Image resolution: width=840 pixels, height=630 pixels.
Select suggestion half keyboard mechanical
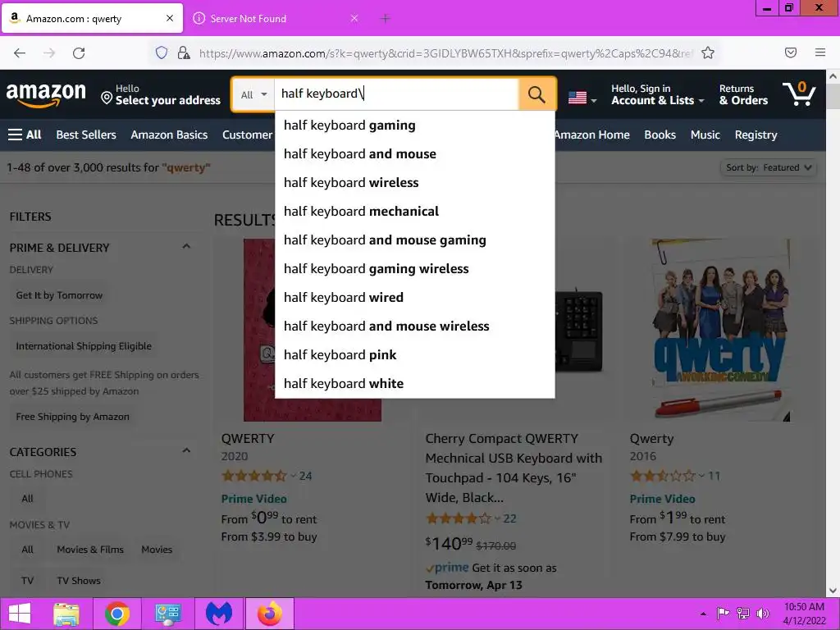coord(414,212)
